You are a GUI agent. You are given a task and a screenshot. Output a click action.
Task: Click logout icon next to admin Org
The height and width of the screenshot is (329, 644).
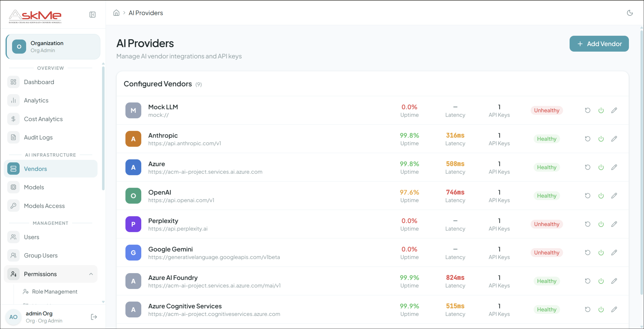click(94, 317)
